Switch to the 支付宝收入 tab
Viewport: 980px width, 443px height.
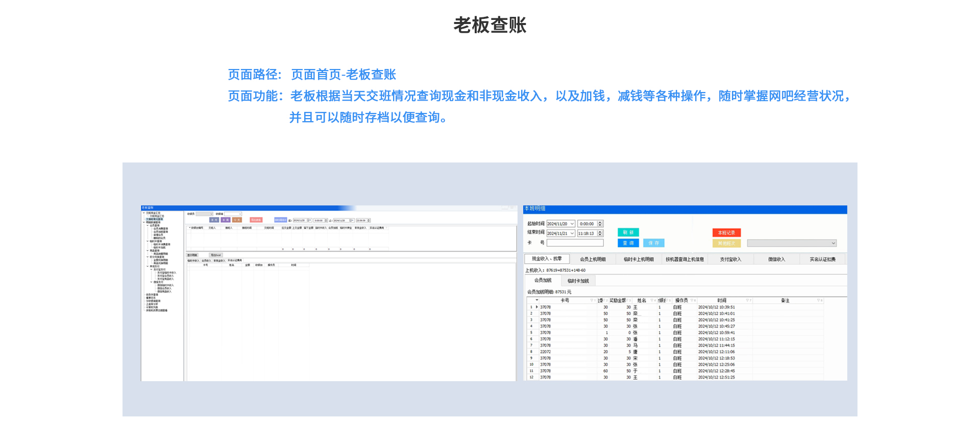pyautogui.click(x=730, y=259)
